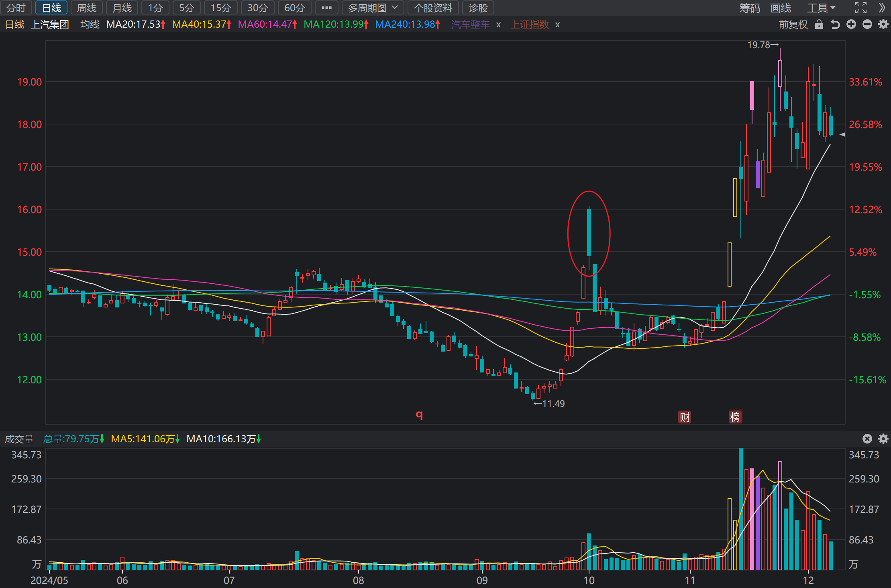Remove the 上证指数 overlay
The image size is (891, 588).
(x=557, y=25)
